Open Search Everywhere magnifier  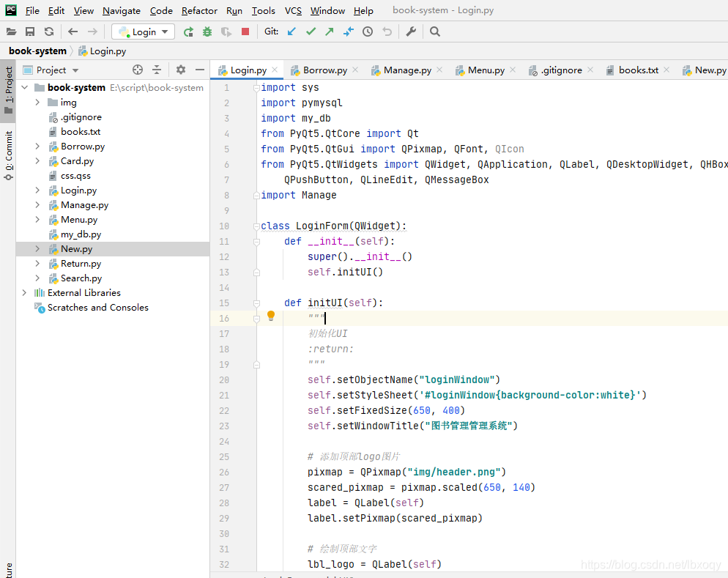[x=434, y=32]
